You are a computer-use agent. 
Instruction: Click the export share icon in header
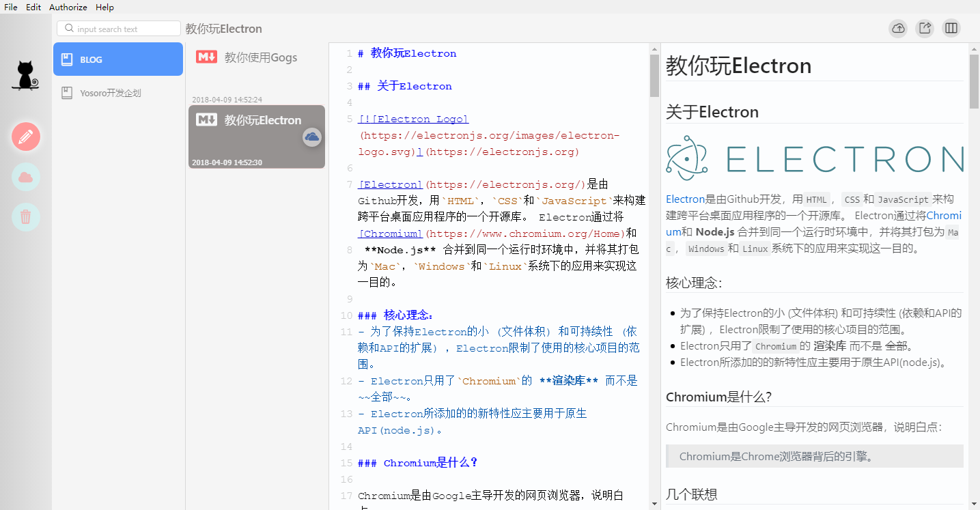925,28
